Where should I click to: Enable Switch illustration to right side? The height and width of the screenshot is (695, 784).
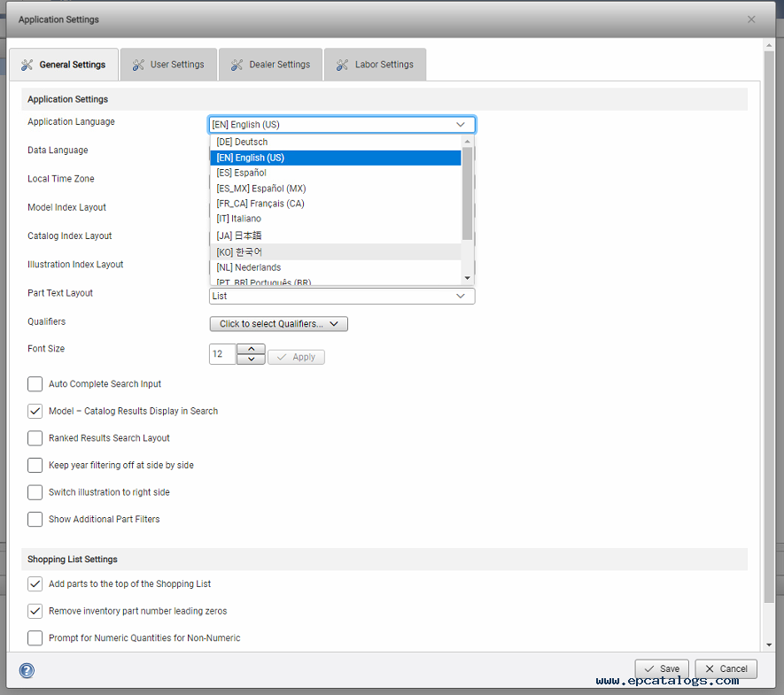tap(35, 492)
